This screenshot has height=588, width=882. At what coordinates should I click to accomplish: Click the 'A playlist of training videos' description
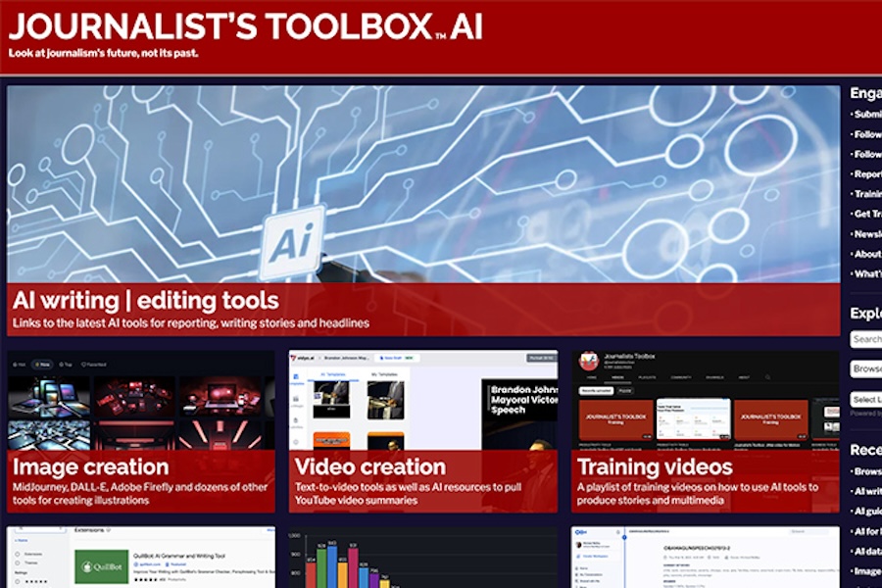coord(698,494)
